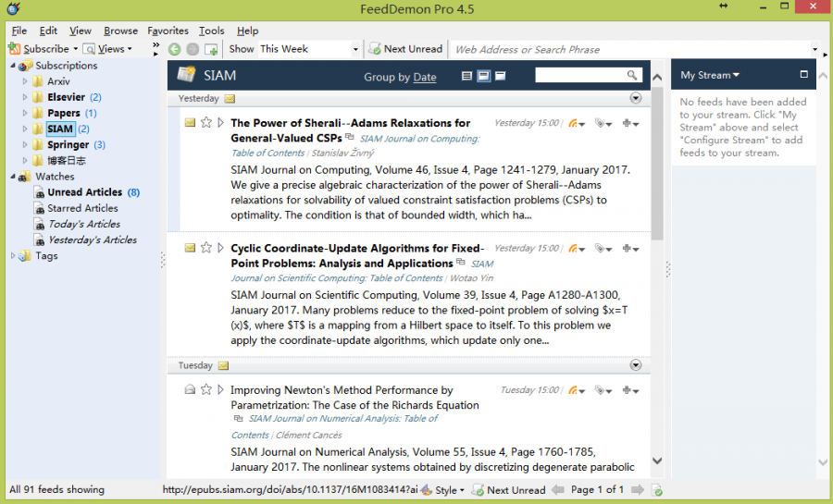Click the SIAM header search box
The height and width of the screenshot is (504, 833).
coord(580,75)
